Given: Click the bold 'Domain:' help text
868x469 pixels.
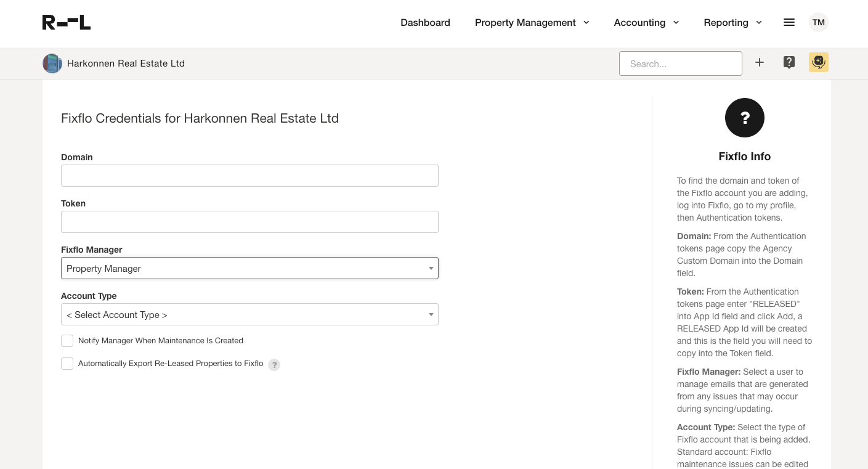Looking at the screenshot, I should click(694, 236).
